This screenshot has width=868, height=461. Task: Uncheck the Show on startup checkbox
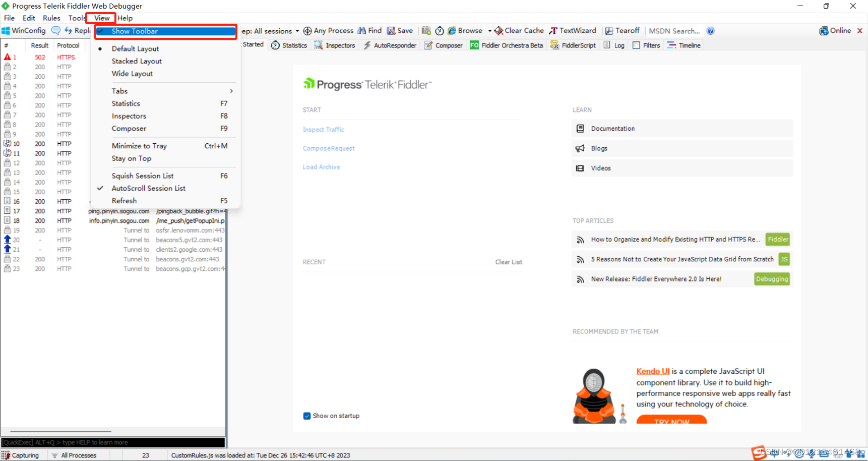point(307,416)
